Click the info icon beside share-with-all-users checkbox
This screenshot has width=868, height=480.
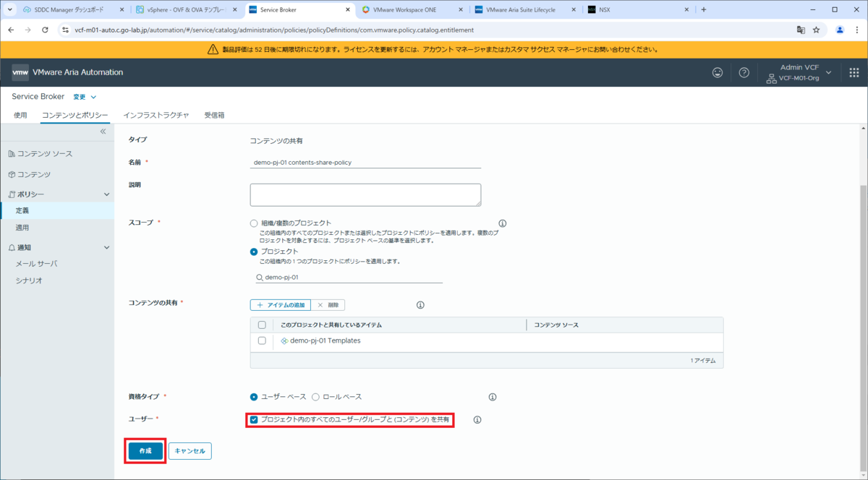tap(477, 419)
